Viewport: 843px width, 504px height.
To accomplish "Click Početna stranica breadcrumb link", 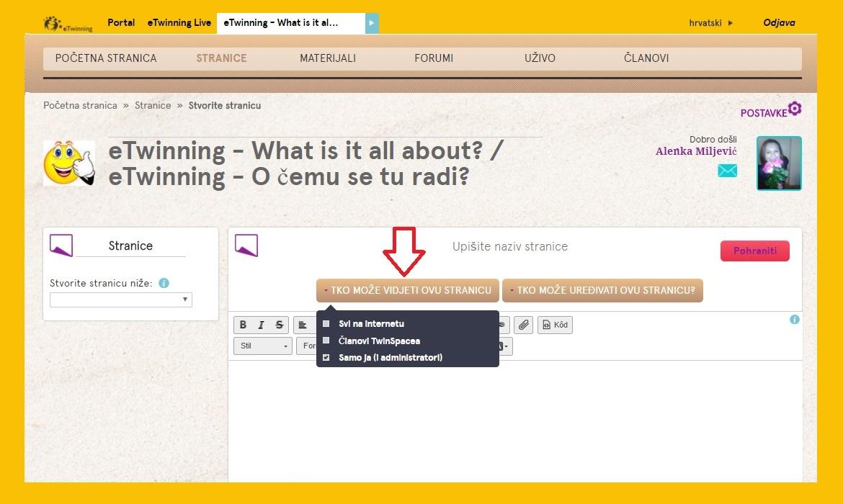I will pyautogui.click(x=80, y=105).
